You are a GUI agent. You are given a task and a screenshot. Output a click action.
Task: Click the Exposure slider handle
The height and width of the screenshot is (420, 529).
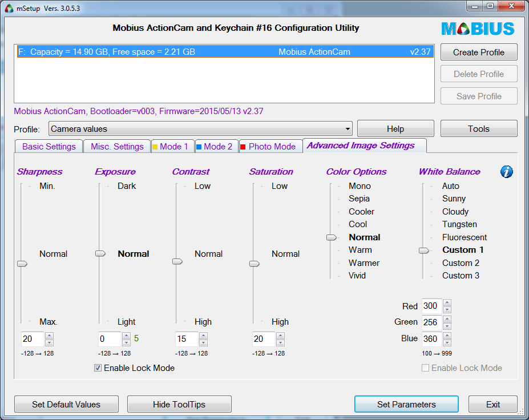point(100,253)
